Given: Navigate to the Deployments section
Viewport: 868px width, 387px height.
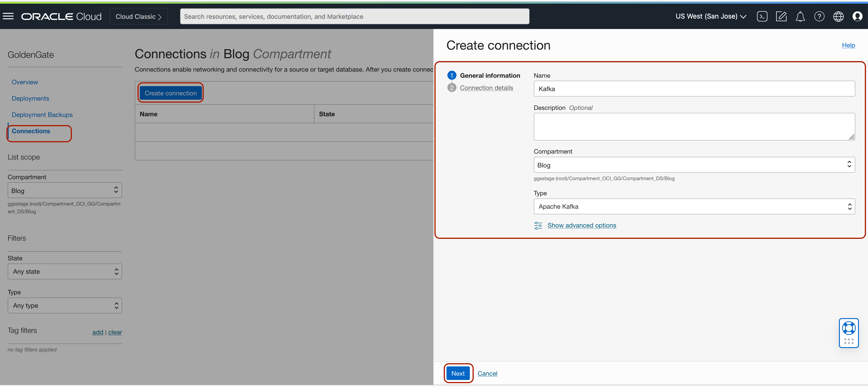Looking at the screenshot, I should 30,98.
